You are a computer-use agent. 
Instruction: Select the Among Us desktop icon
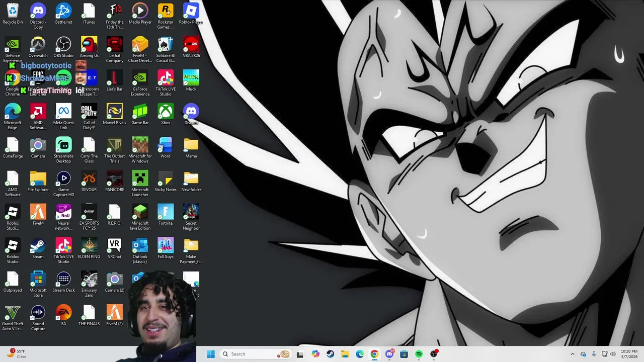tap(89, 47)
